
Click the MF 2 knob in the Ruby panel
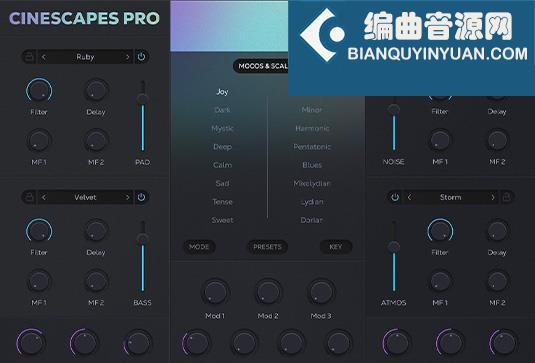96,140
